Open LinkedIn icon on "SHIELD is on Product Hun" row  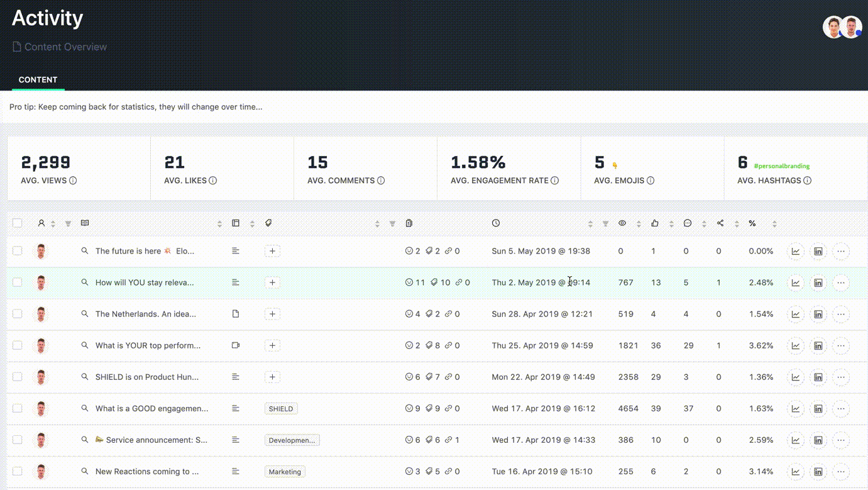[818, 377]
